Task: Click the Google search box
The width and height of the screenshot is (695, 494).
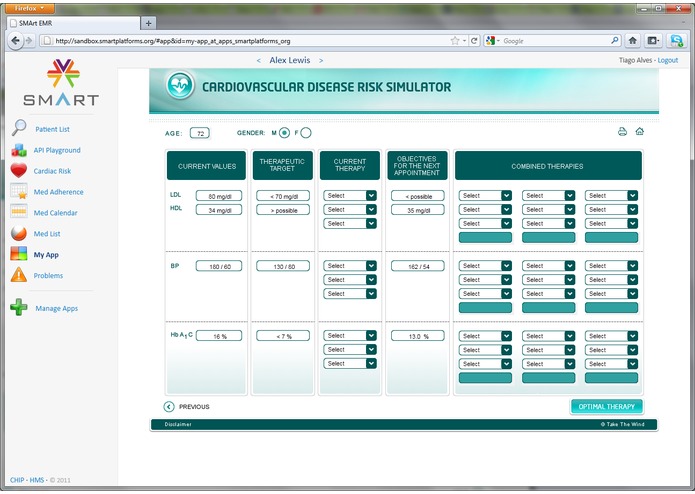Action: 554,41
